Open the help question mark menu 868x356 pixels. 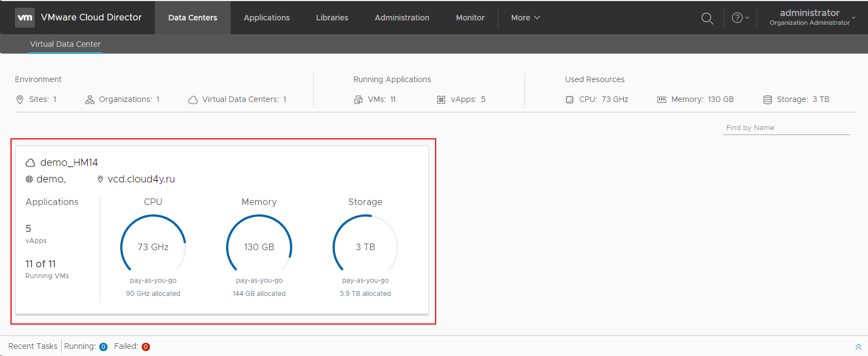pyautogui.click(x=740, y=18)
